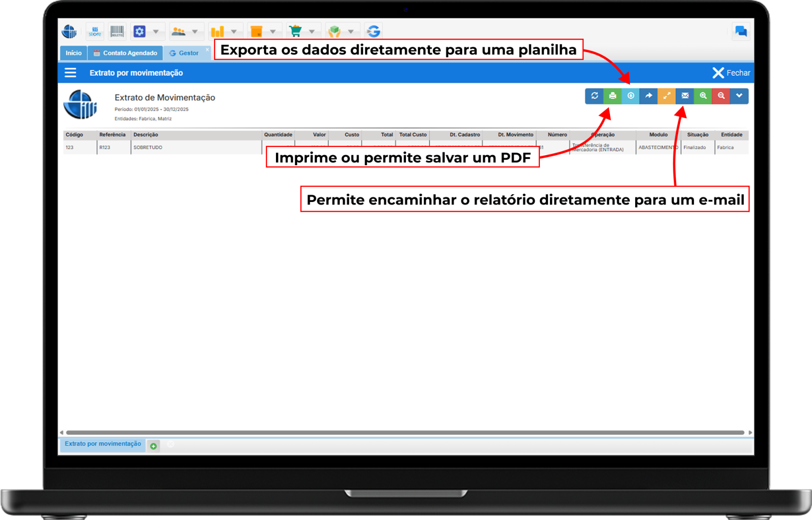
Task: Expand the bar chart reports dropdown arrow
Action: pyautogui.click(x=234, y=32)
